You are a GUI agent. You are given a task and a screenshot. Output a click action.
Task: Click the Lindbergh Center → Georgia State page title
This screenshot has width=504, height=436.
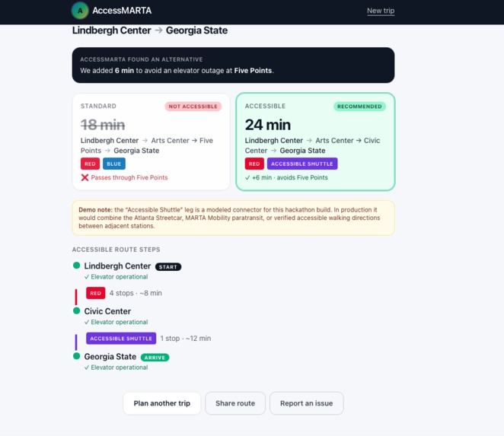click(150, 30)
